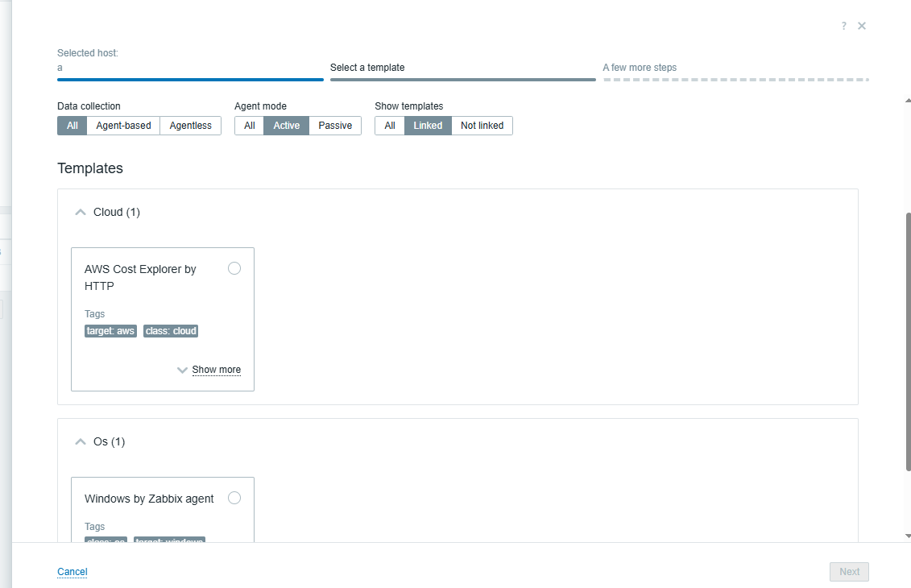Click the Templates heading
911x588 pixels.
(x=90, y=168)
